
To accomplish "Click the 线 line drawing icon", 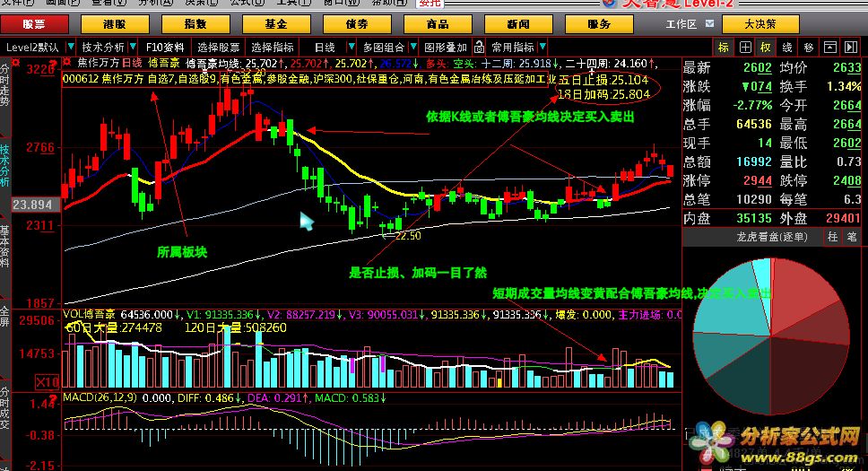I will (x=787, y=47).
